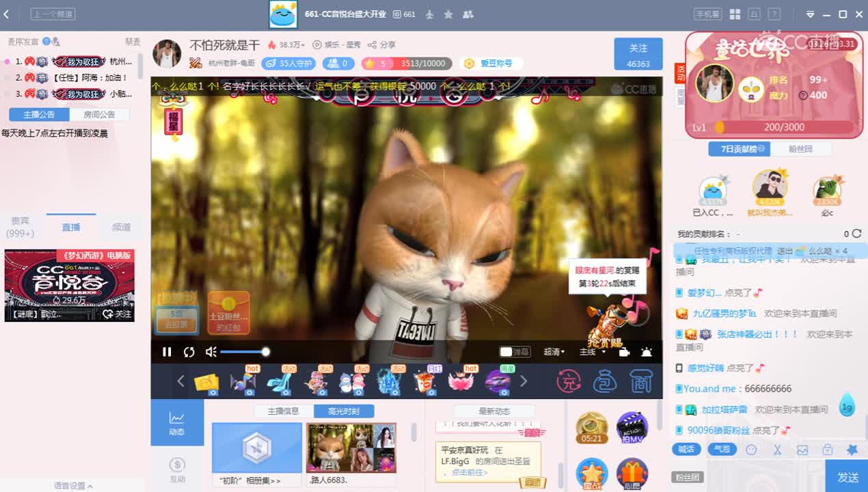The image size is (868, 492).
Task: Show previous gifts with left chevron
Action: (180, 381)
